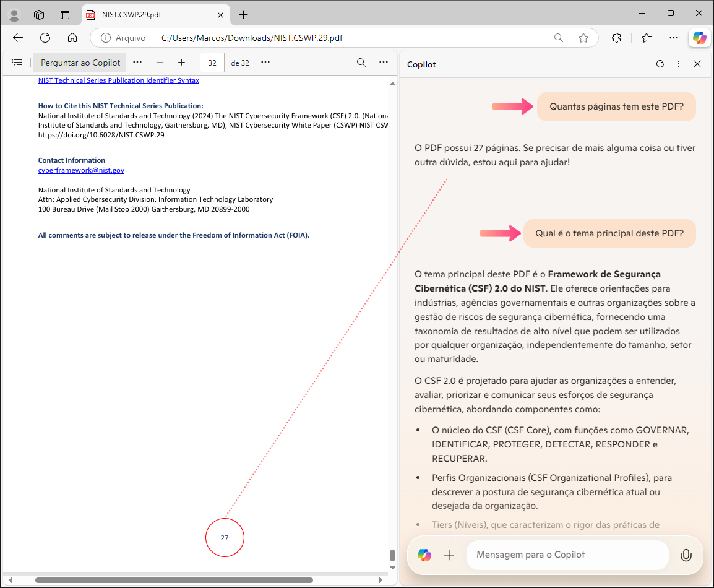
Task: Open the browser profile icon
Action: tap(14, 15)
